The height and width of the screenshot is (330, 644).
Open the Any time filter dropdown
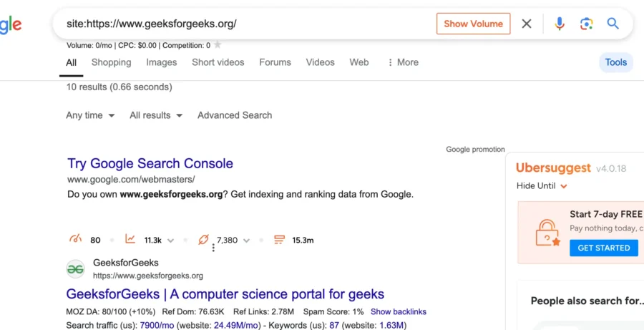tap(90, 115)
